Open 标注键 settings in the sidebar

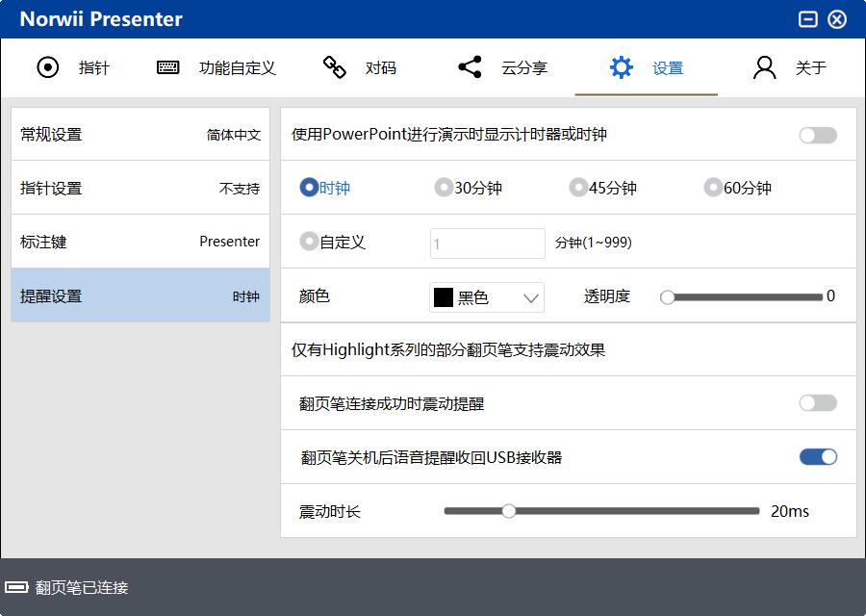pyautogui.click(x=140, y=242)
